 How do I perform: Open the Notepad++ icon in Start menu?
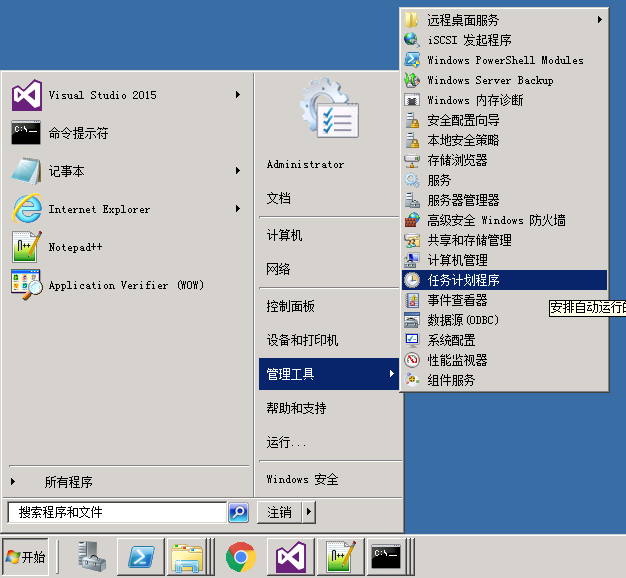[x=27, y=247]
